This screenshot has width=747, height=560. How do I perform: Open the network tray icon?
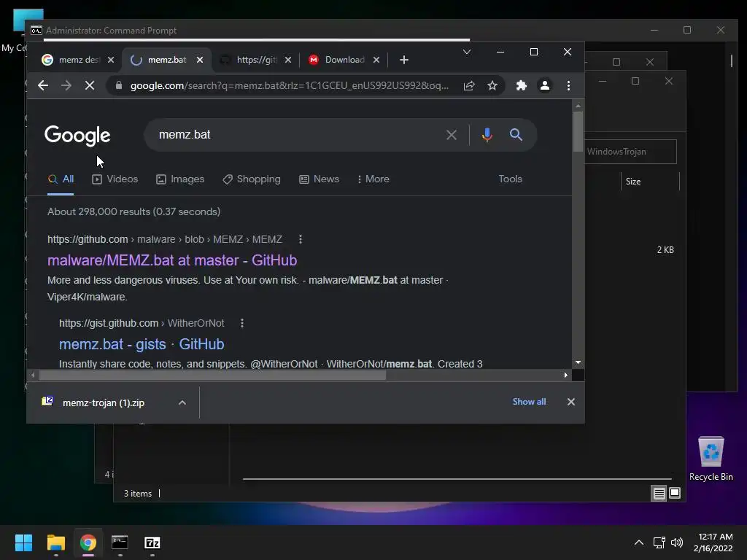[659, 542]
